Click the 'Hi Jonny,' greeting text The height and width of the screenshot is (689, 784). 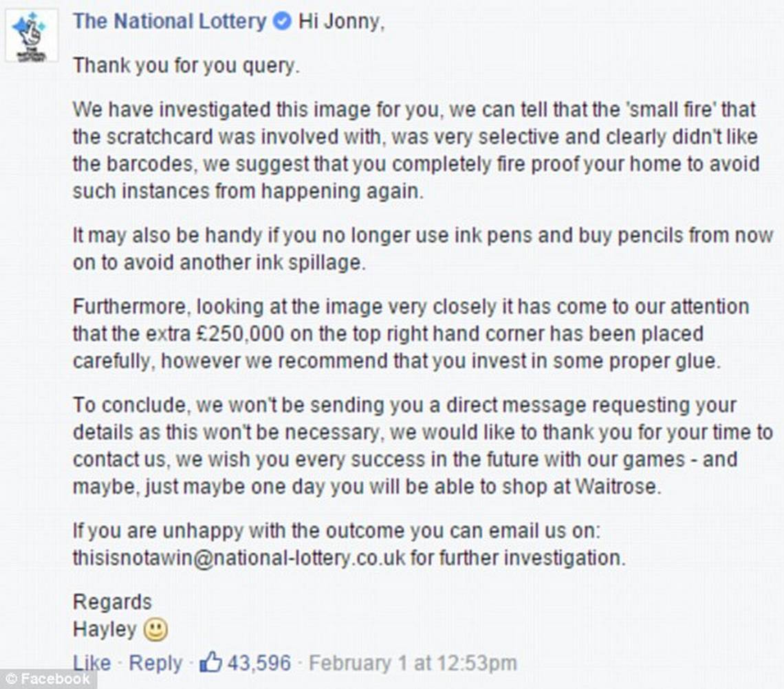pyautogui.click(x=342, y=22)
